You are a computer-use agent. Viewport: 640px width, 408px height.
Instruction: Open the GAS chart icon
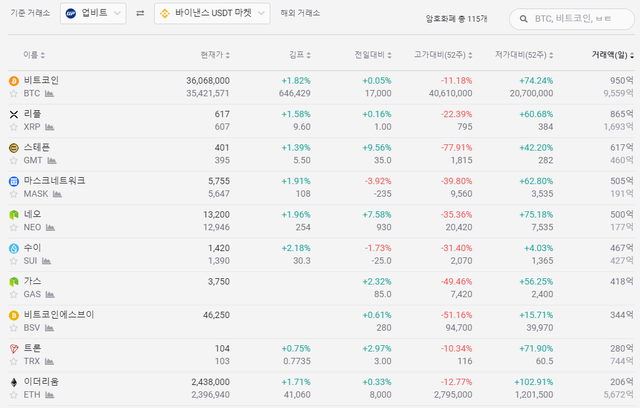point(50,295)
